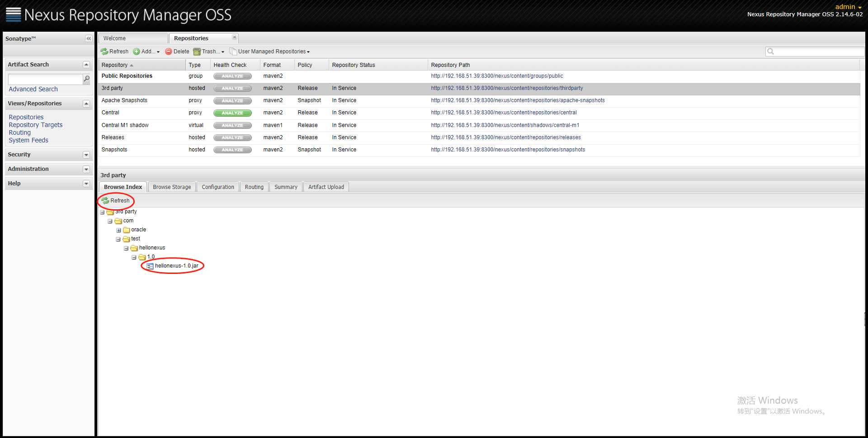The height and width of the screenshot is (438, 868).
Task: Open the thirdparty repository URL
Action: (507, 88)
